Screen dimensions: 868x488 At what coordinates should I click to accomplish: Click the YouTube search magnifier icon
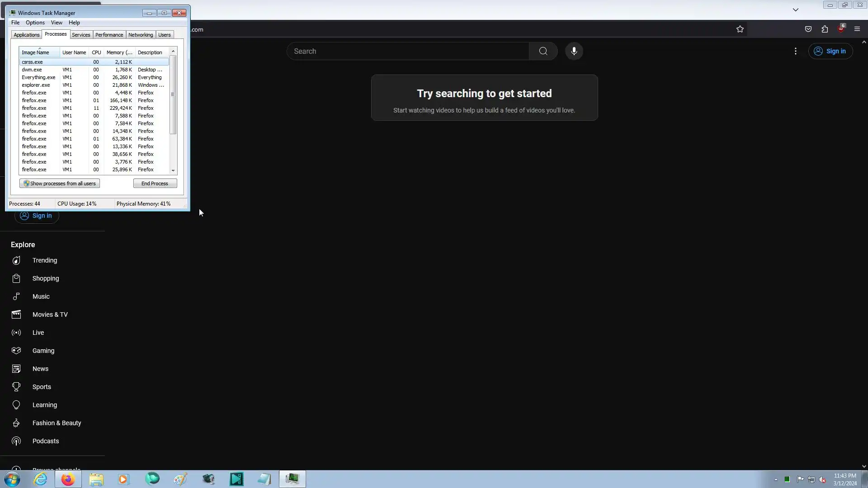coord(543,51)
